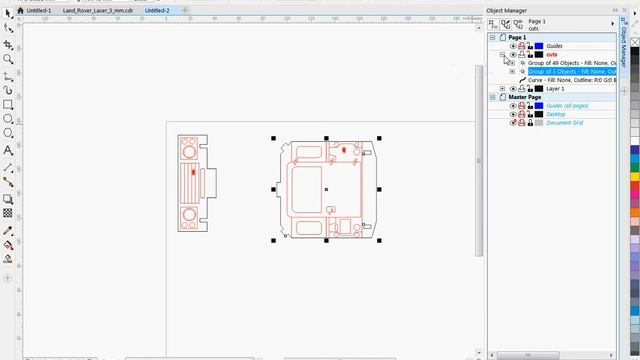640x360 pixels.
Task: Pick the red swatch in color palette
Action: point(635,186)
